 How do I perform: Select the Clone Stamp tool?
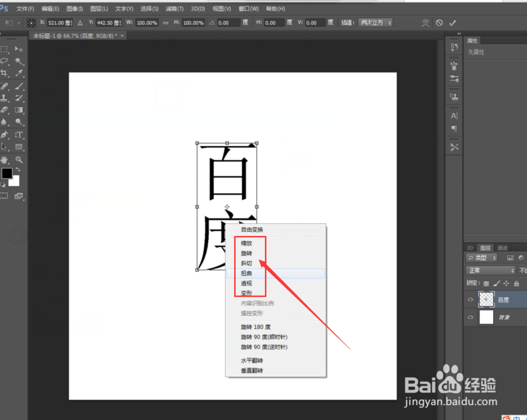[x=4, y=98]
